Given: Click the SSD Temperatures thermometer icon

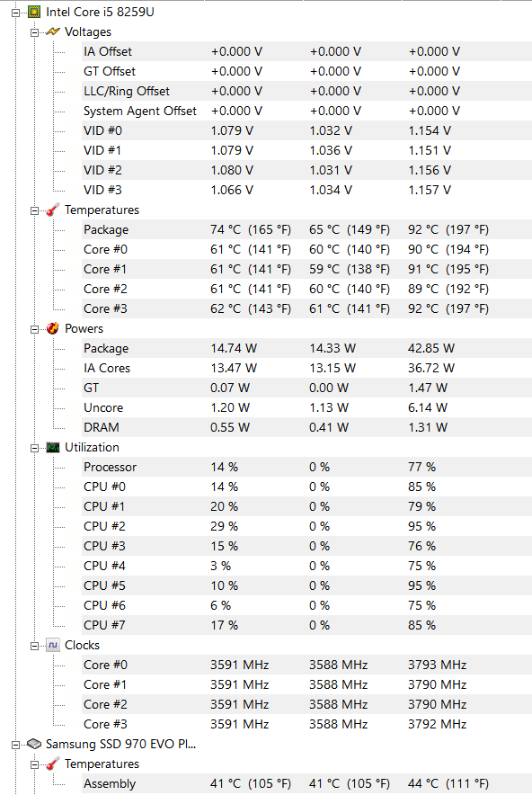Looking at the screenshot, I should pyautogui.click(x=53, y=764).
